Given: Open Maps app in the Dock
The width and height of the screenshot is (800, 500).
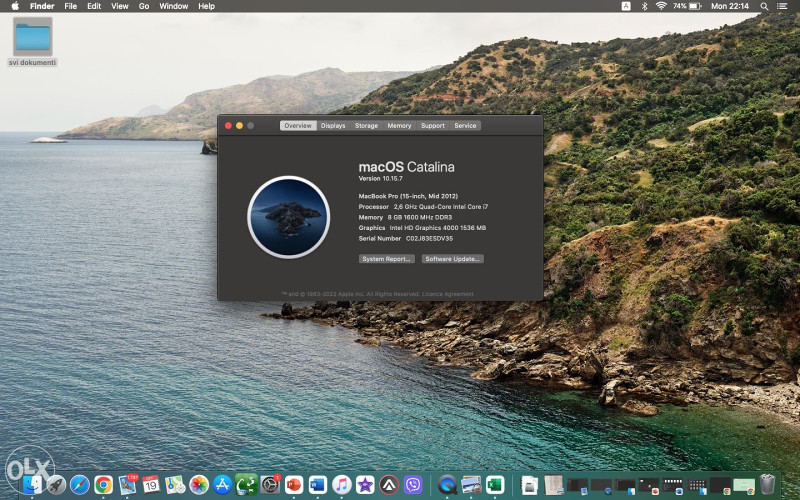Looking at the screenshot, I should pyautogui.click(x=175, y=485).
